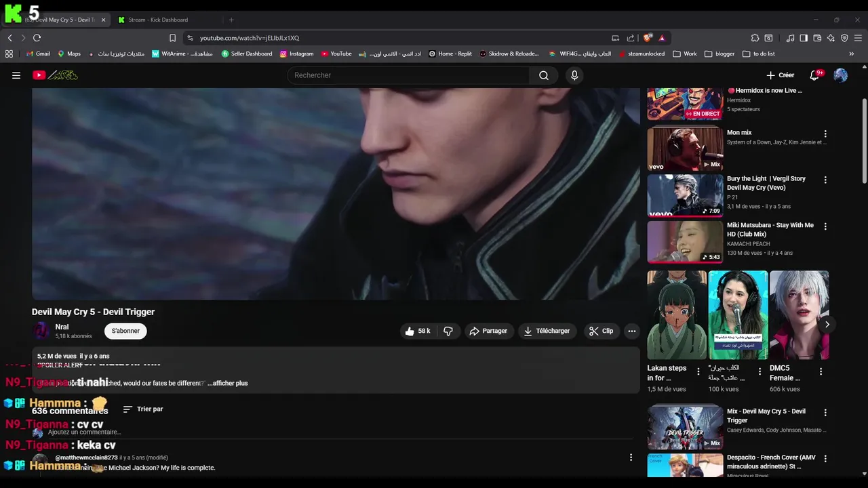
Task: Open options for Despacito French Cover video
Action: coord(825,459)
